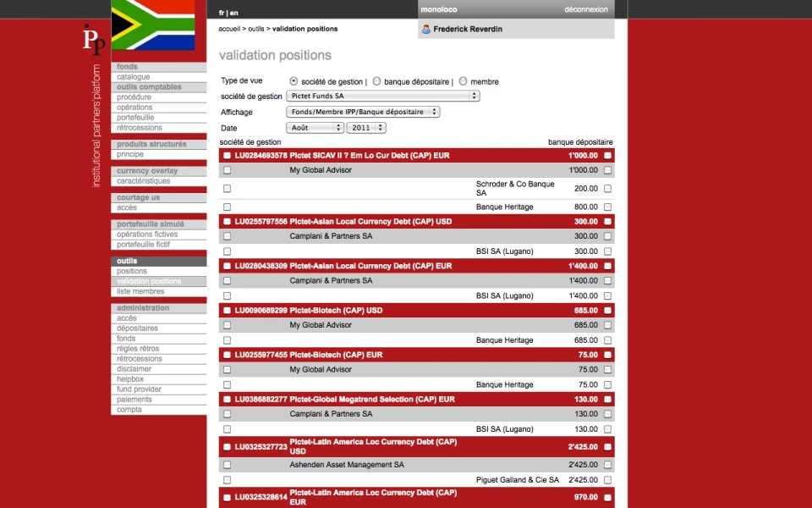The width and height of the screenshot is (812, 508).
Task: Select the banque dépositaire radio button
Action: (x=376, y=81)
